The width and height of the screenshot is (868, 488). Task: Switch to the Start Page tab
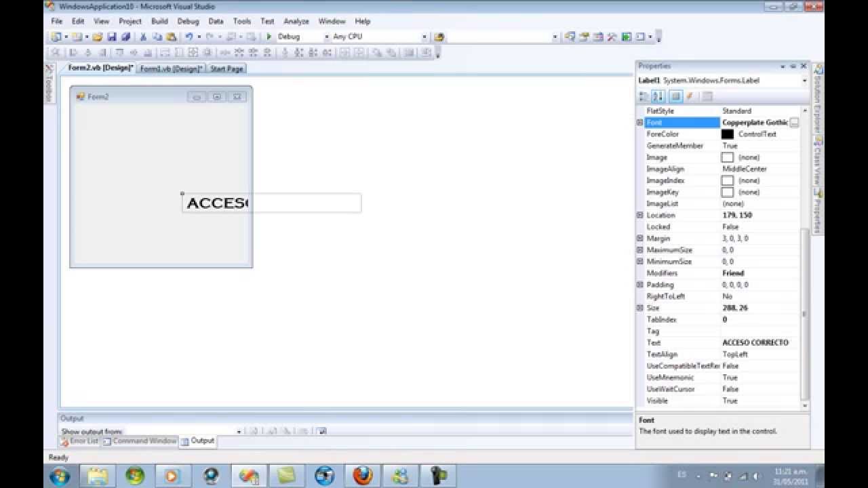226,68
